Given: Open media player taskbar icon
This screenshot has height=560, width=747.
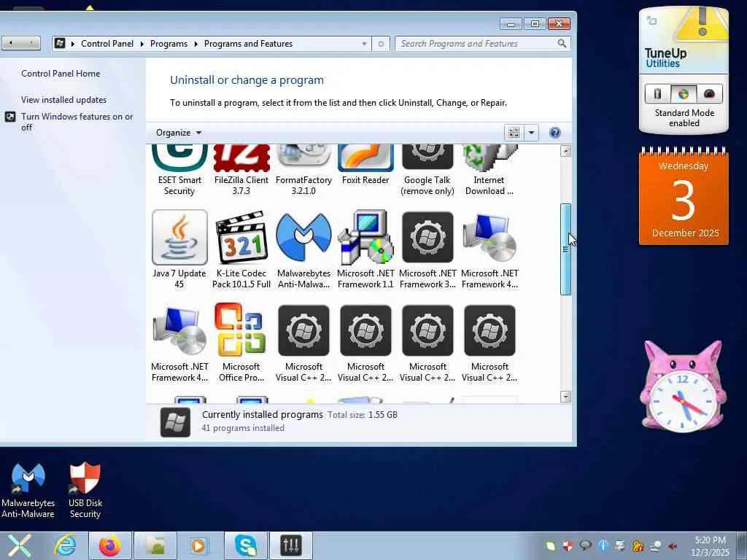Looking at the screenshot, I should 198,545.
